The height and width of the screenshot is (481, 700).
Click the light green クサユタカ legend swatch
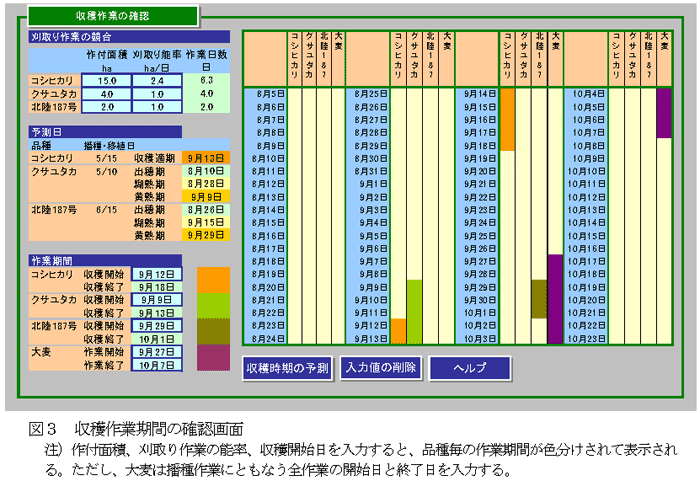[x=213, y=306]
